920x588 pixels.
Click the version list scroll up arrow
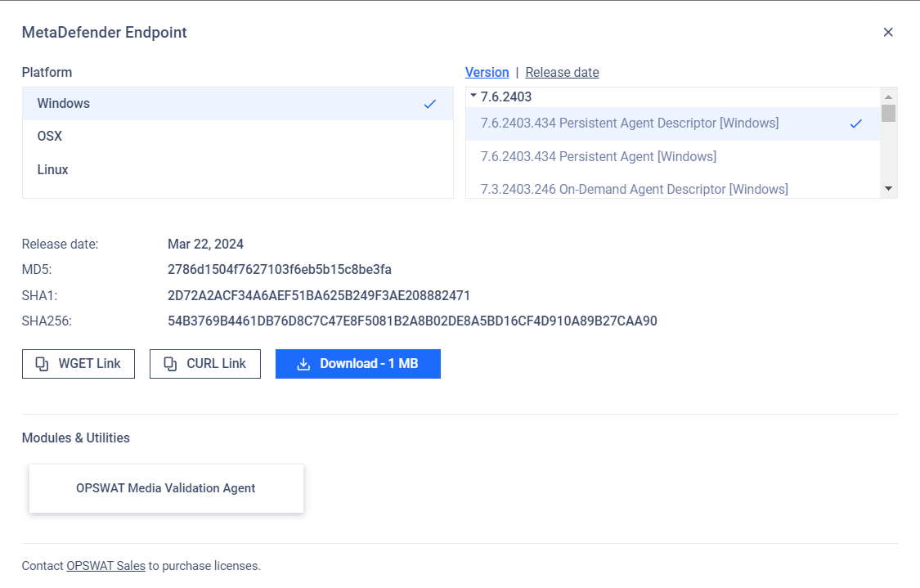click(x=888, y=97)
